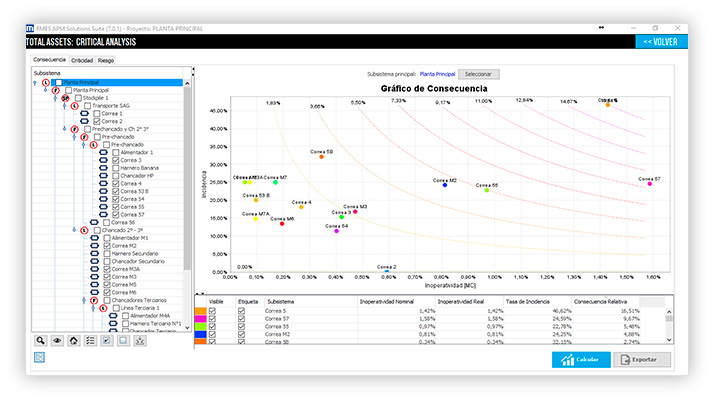This screenshot has width=716, height=399.
Task: Collapse the Prechancado y Ch 2º 3º node
Action: click(64, 129)
